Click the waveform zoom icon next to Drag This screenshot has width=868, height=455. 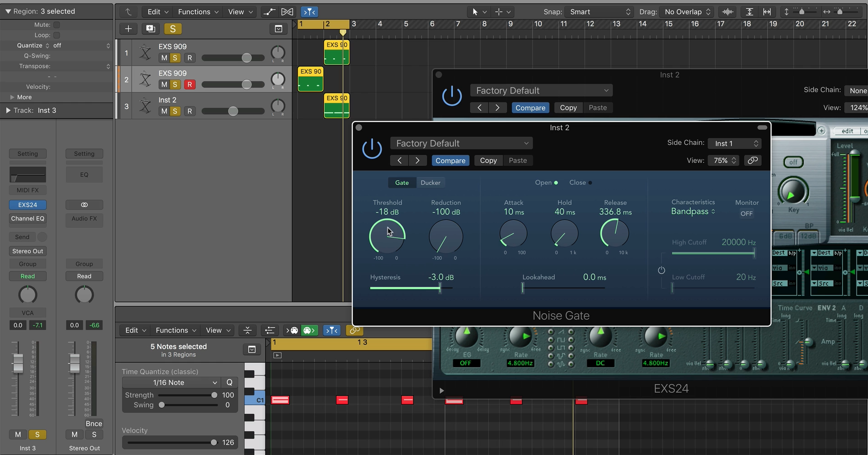[728, 12]
